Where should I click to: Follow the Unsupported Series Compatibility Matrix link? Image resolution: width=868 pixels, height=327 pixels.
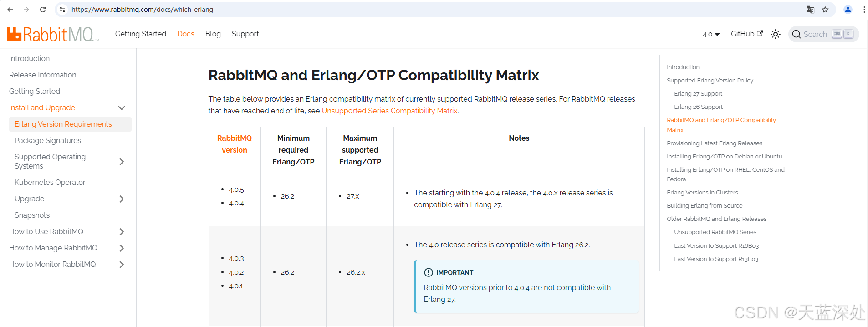(389, 111)
